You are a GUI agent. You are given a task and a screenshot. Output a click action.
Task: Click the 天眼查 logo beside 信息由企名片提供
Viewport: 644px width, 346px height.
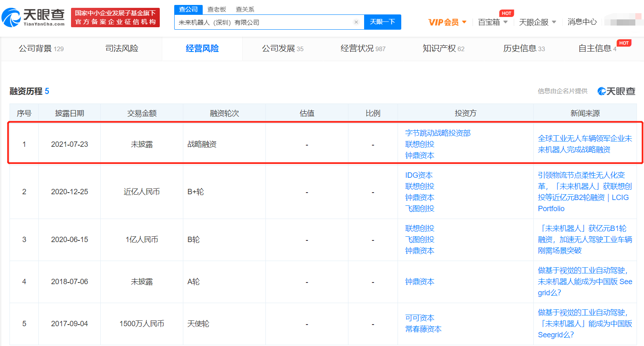616,91
